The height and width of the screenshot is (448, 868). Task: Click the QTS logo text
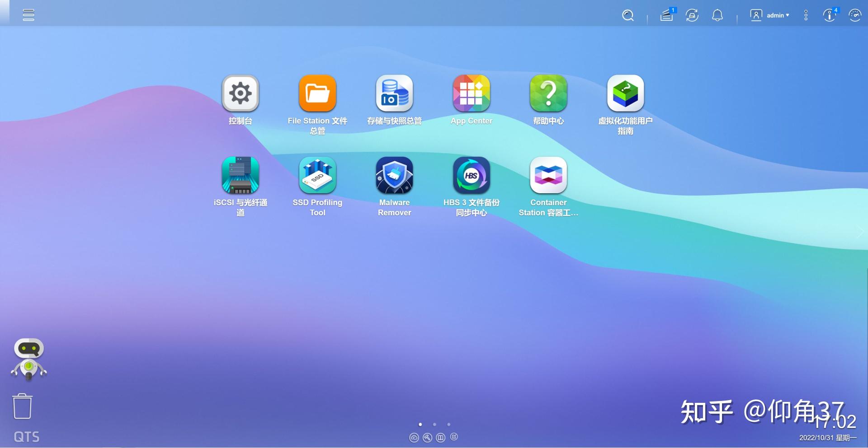point(27,437)
